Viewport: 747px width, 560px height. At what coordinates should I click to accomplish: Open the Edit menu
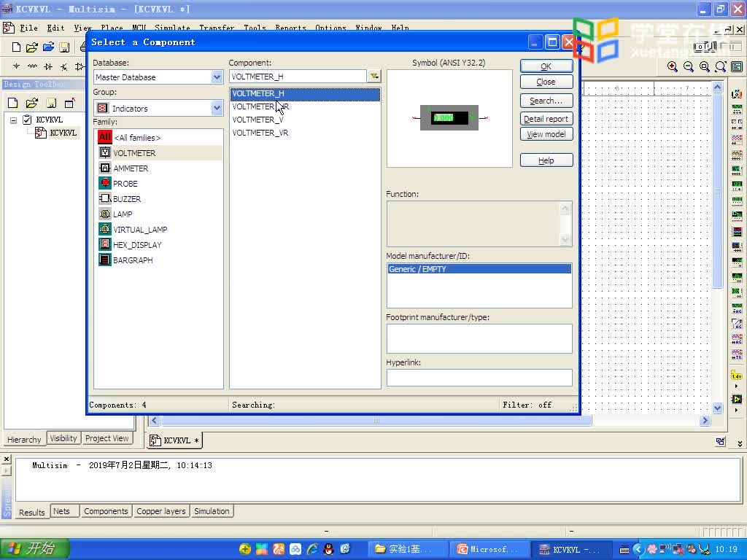[55, 28]
